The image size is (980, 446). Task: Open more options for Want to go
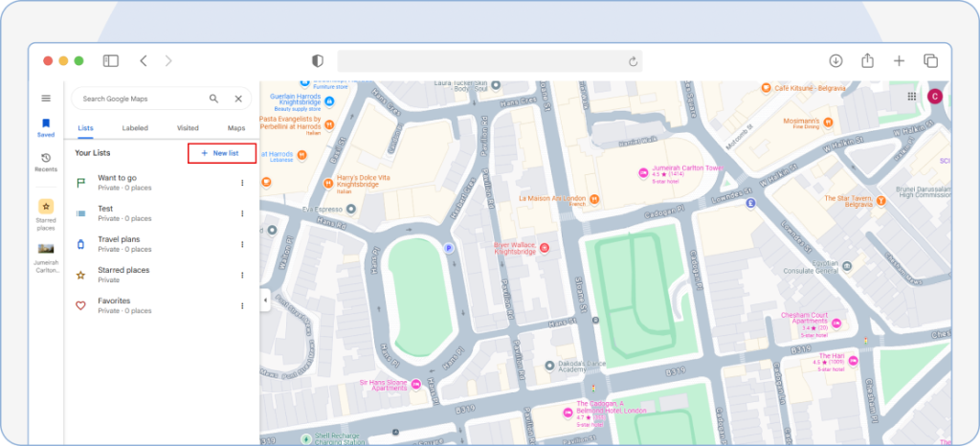tap(242, 183)
